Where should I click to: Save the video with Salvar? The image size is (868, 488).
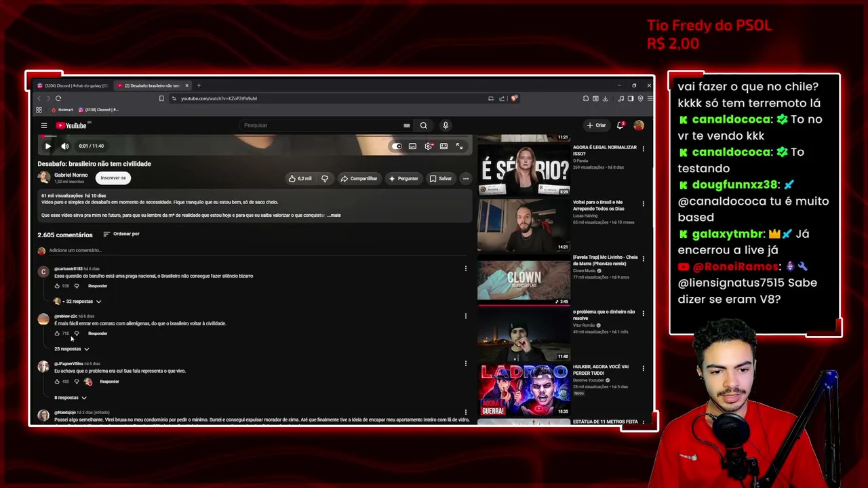coord(441,178)
